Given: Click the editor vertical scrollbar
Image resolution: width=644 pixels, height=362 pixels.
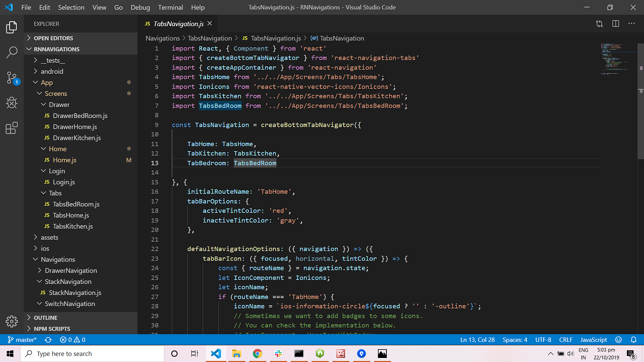Looking at the screenshot, I should (641, 101).
